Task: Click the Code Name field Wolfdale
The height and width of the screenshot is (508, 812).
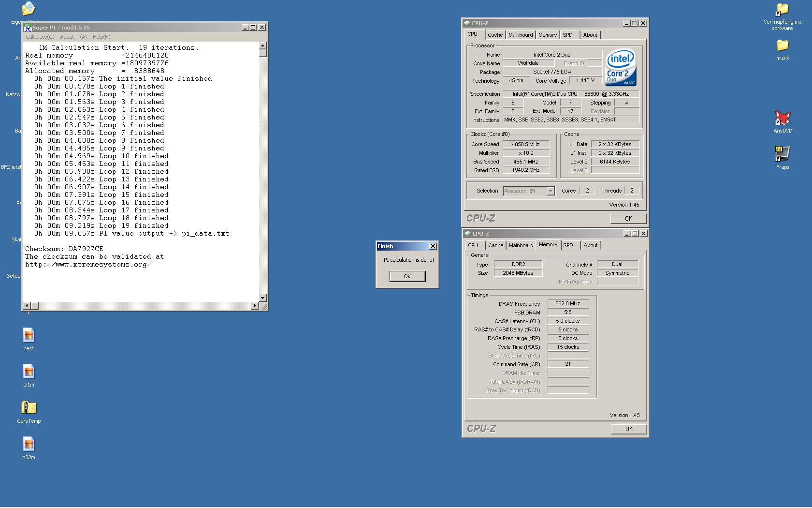Action: tap(528, 63)
